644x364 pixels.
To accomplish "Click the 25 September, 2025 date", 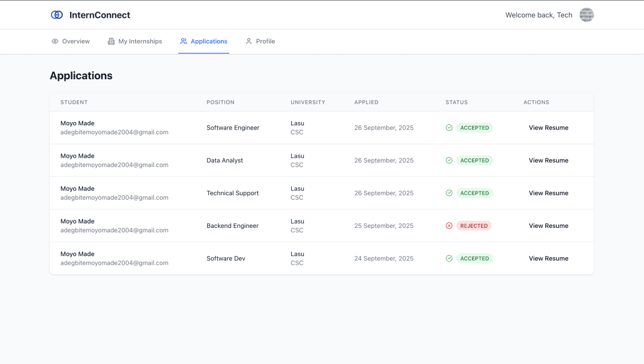I will coord(384,226).
